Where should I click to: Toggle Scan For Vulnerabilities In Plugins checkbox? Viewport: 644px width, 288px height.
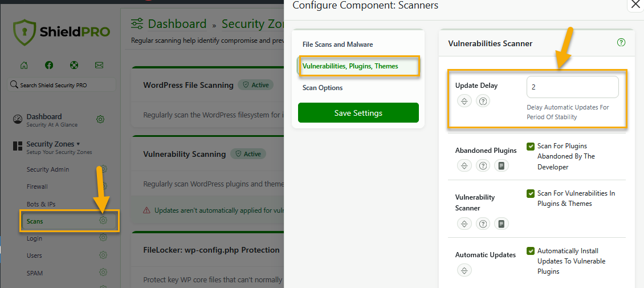[531, 193]
